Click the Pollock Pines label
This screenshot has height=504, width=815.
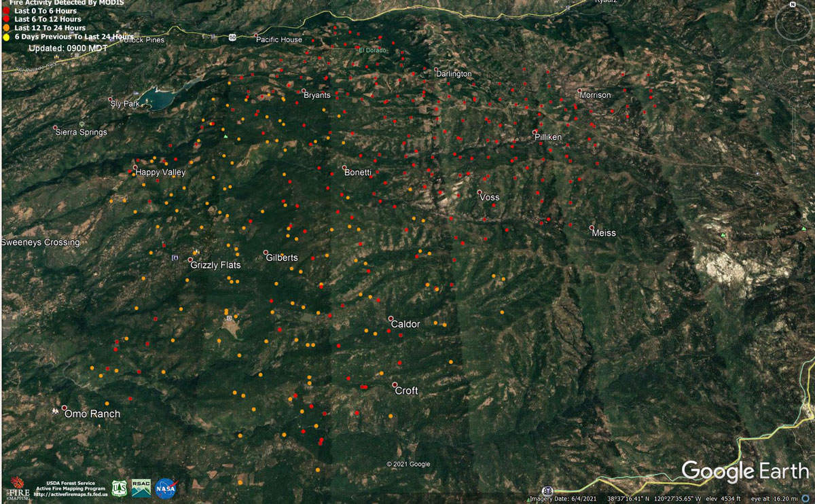[143, 40]
